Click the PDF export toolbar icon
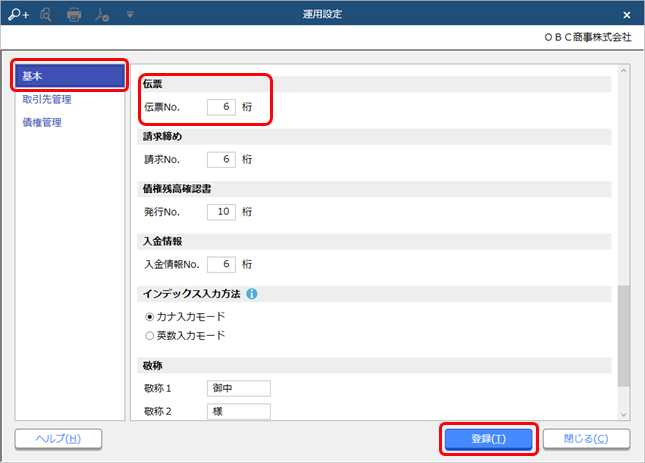 102,15
